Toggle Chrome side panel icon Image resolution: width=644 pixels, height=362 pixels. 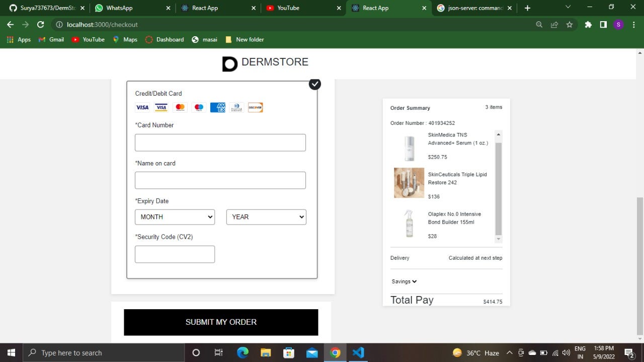click(x=603, y=24)
